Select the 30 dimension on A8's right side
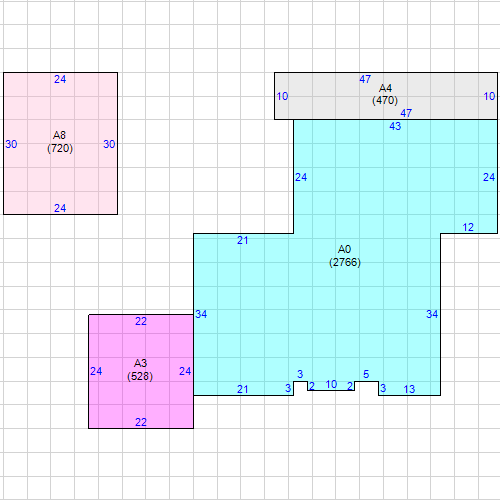The height and width of the screenshot is (500, 500). click(x=109, y=144)
